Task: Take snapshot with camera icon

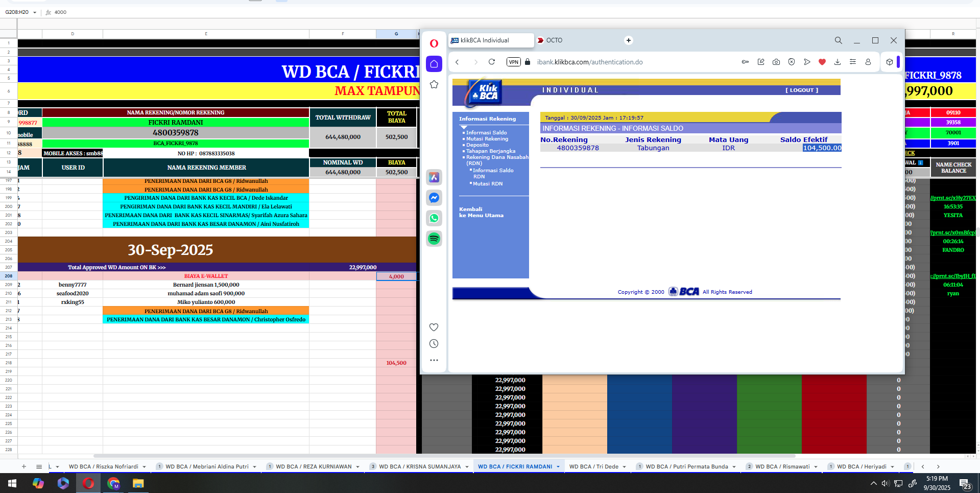Action: 776,62
